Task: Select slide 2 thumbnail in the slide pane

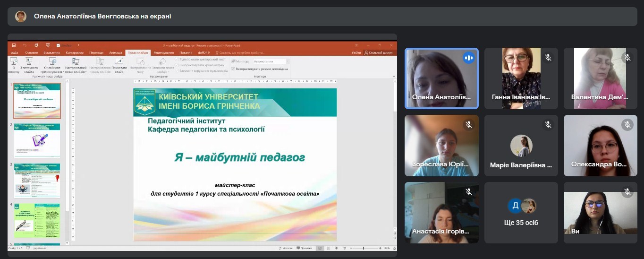Action: click(x=37, y=140)
